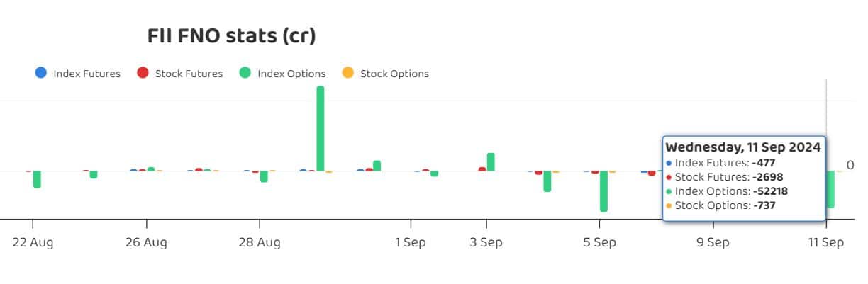Click the 9 Sep axis label
This screenshot has height=284, width=868.
713,242
